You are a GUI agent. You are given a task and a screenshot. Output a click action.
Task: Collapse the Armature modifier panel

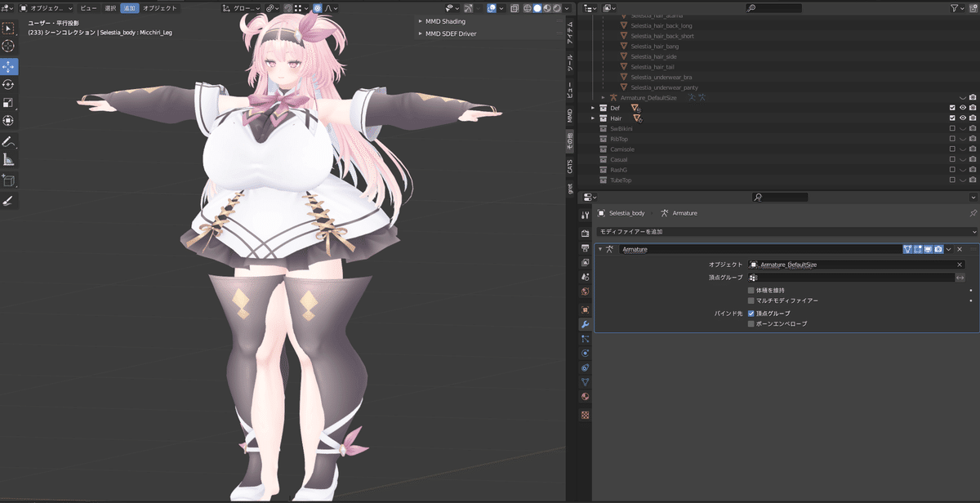click(x=600, y=249)
